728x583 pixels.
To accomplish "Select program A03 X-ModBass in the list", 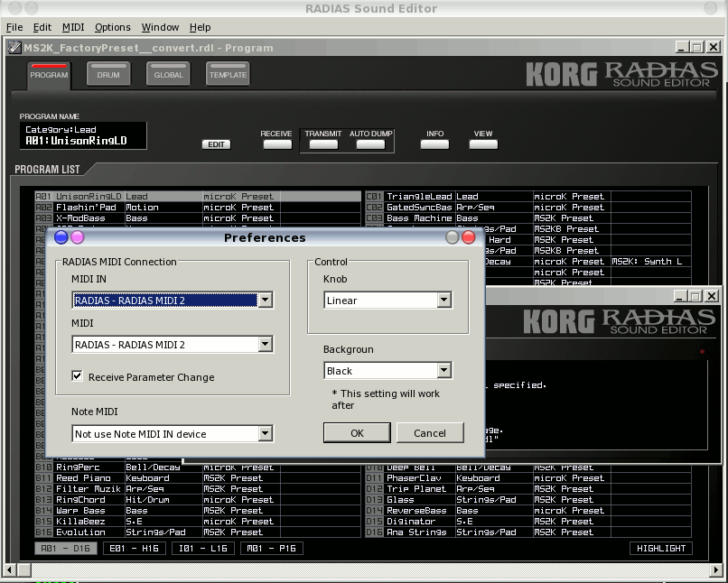I will (x=198, y=218).
